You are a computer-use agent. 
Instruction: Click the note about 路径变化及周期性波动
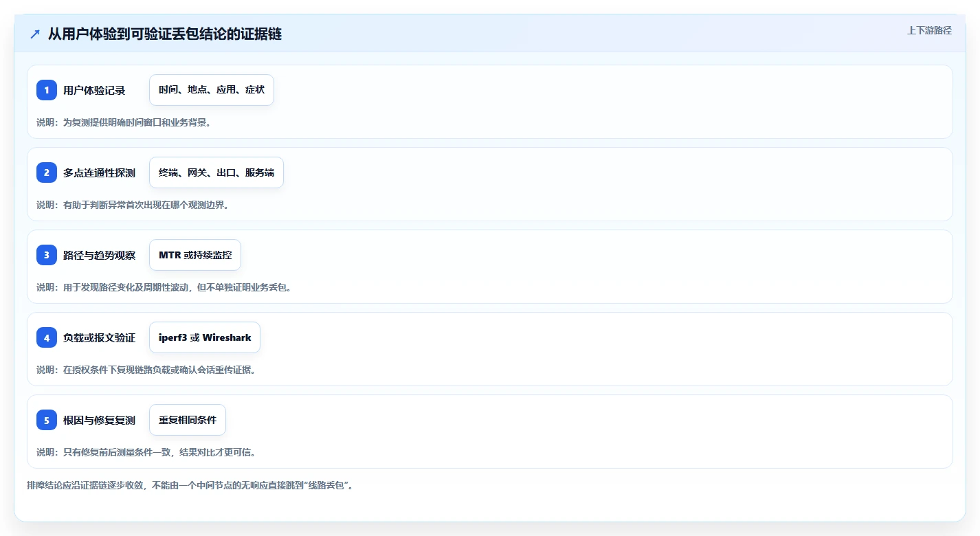164,287
